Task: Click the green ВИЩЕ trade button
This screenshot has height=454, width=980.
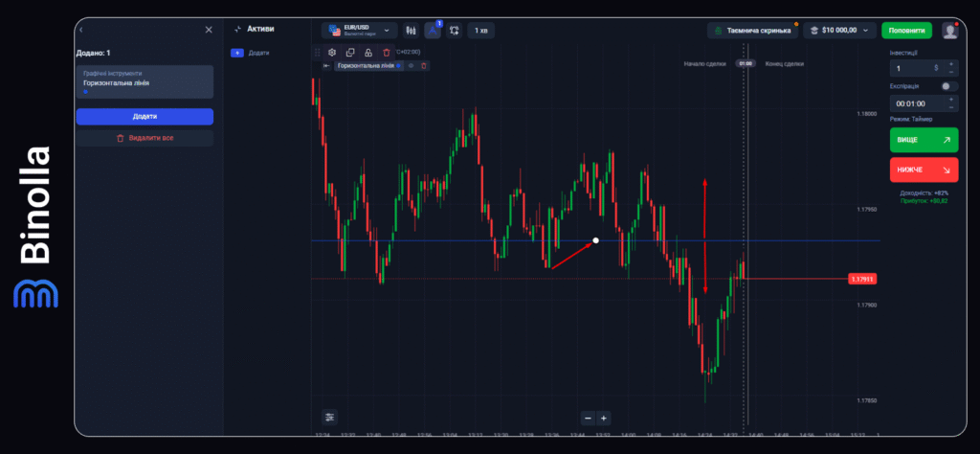Action: pos(923,140)
